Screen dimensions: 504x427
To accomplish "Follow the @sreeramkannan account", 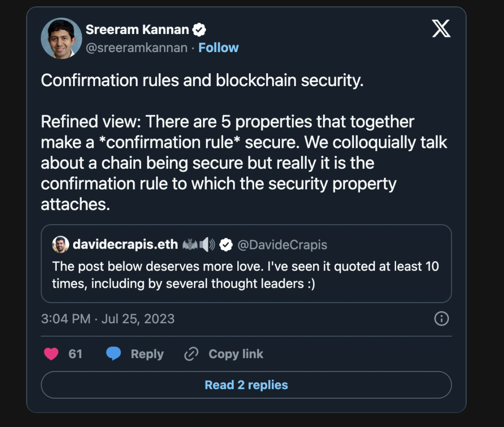I will pos(218,48).
